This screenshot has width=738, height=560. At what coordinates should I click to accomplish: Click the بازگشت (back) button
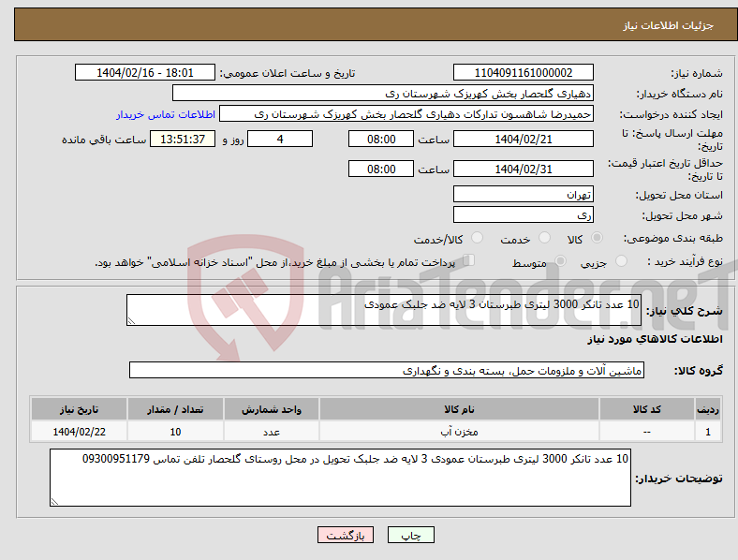pyautogui.click(x=346, y=535)
